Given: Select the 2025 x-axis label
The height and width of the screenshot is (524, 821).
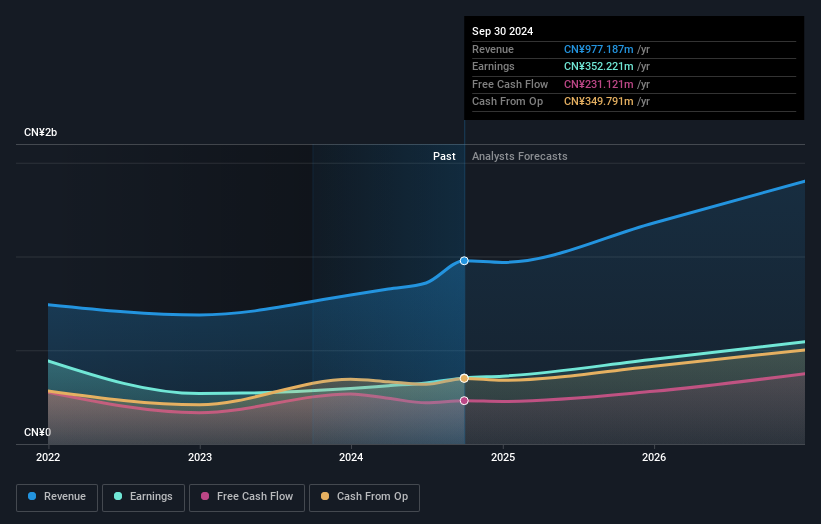Looking at the screenshot, I should (x=503, y=457).
